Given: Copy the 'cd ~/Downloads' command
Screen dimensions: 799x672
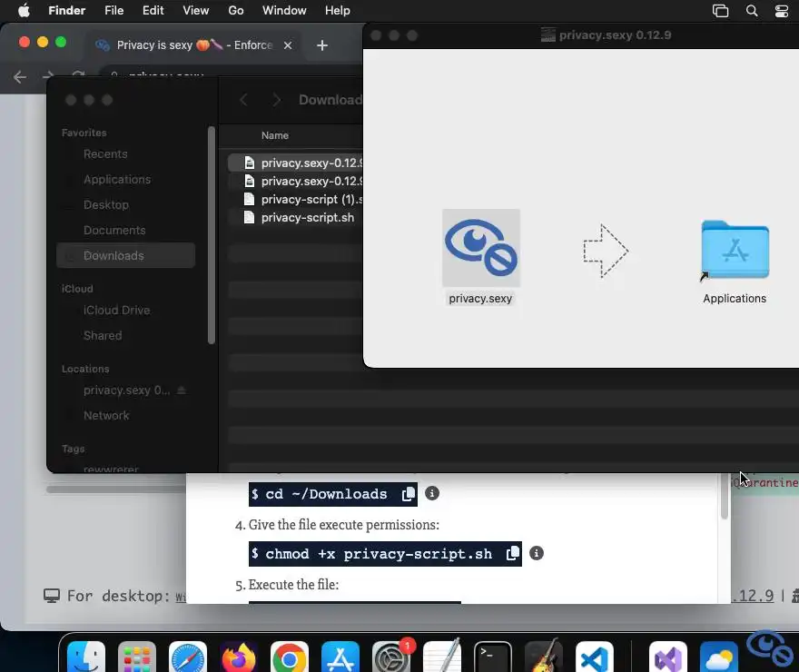Looking at the screenshot, I should coord(409,494).
